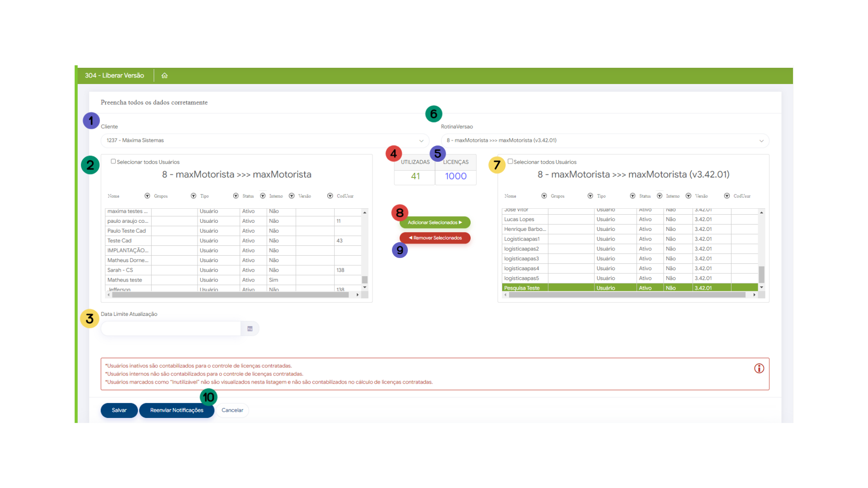
Task: Click the 304 - Liberar Versão tab
Action: (114, 75)
